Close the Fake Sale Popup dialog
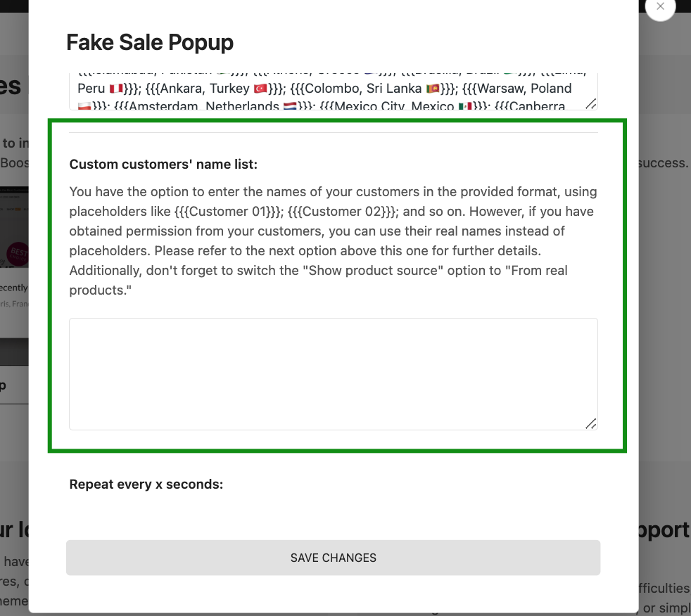Image resolution: width=691 pixels, height=616 pixels. (x=660, y=6)
